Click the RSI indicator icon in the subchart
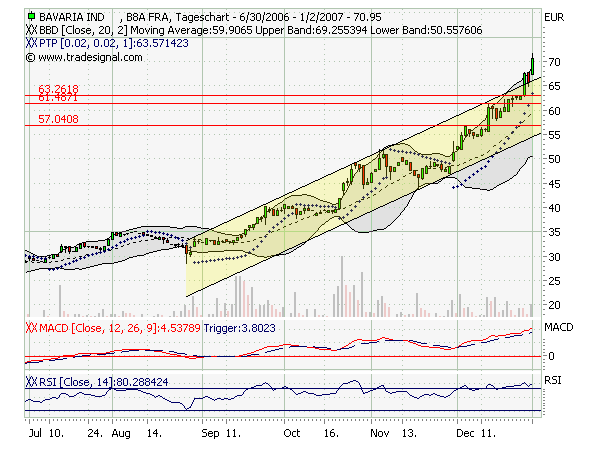The width and height of the screenshot is (600, 450). 30,382
